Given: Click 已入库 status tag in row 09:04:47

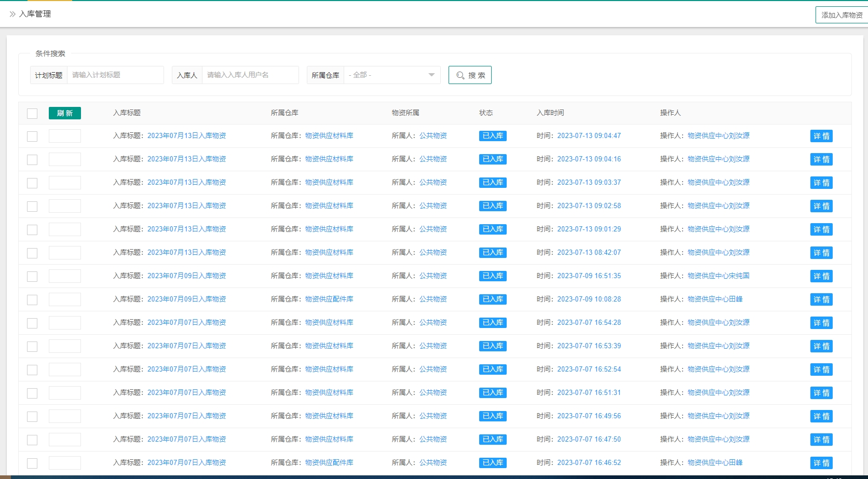Looking at the screenshot, I should (x=493, y=136).
